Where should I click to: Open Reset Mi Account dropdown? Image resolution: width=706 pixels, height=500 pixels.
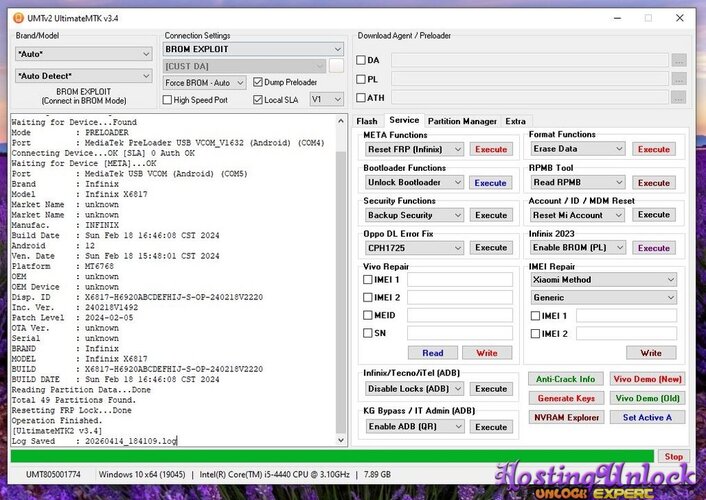pos(578,215)
